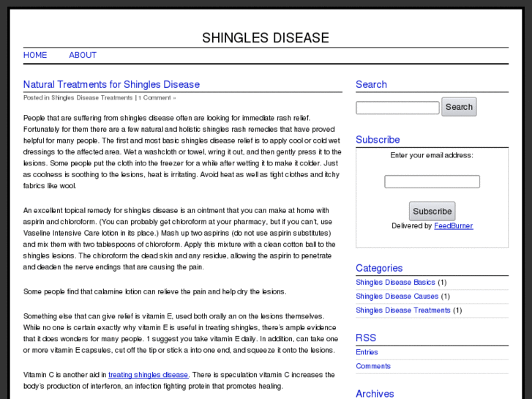Open the 1 Comment link
Screen dimensions: 532x399
coord(157,98)
